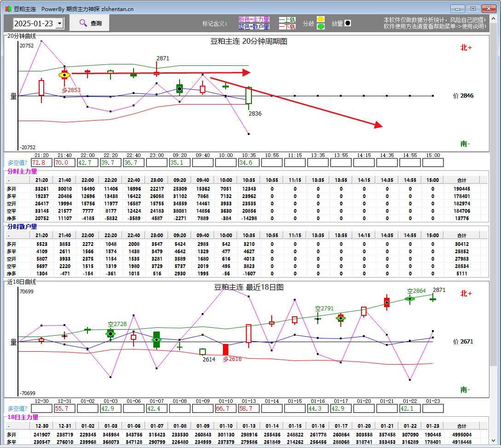The width and height of the screenshot is (501, 448).
Task: Click the 查询 search button
Action: coord(90,23)
